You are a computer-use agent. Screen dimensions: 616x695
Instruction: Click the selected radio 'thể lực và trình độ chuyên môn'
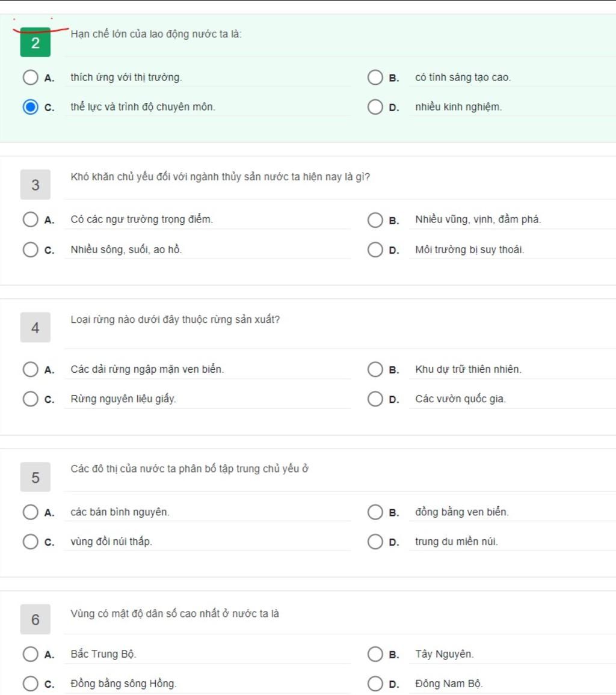(x=30, y=107)
